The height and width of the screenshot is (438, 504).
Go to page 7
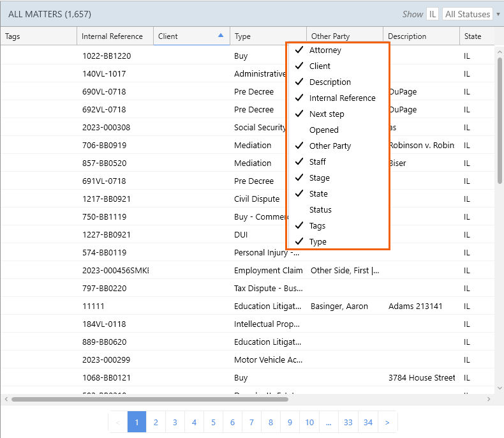pos(251,422)
